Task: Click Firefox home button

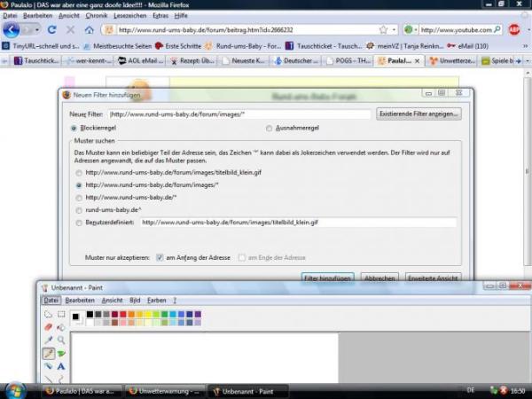Action: pyautogui.click(x=89, y=29)
